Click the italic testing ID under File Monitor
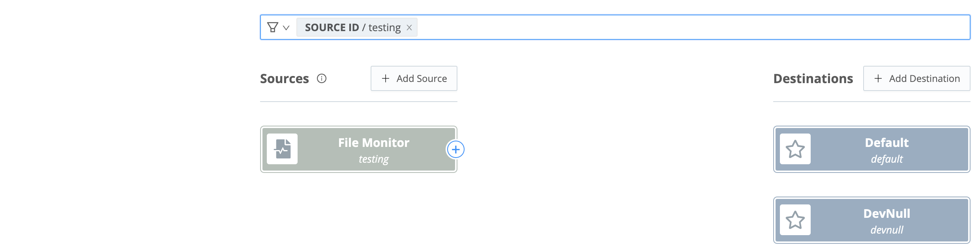Image resolution: width=980 pixels, height=245 pixels. point(373,159)
